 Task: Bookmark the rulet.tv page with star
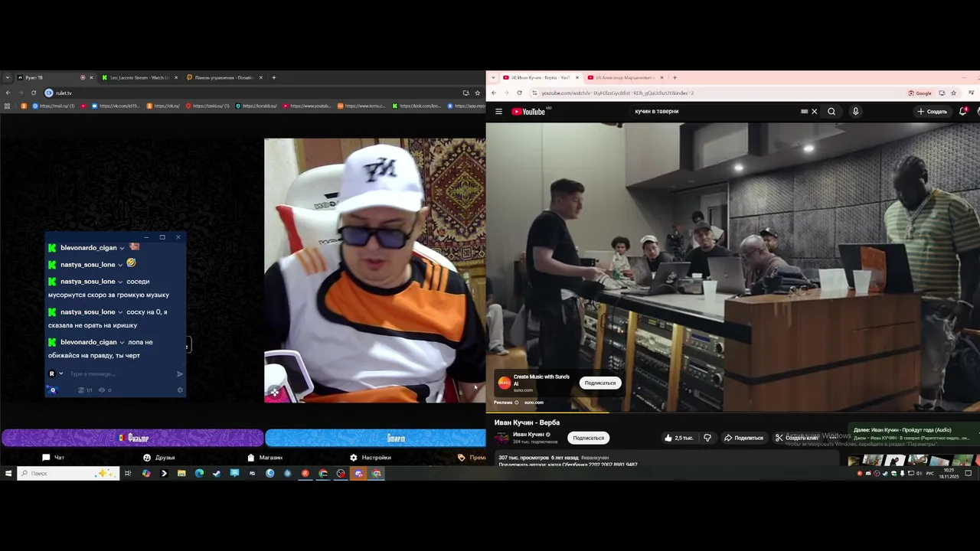click(478, 93)
